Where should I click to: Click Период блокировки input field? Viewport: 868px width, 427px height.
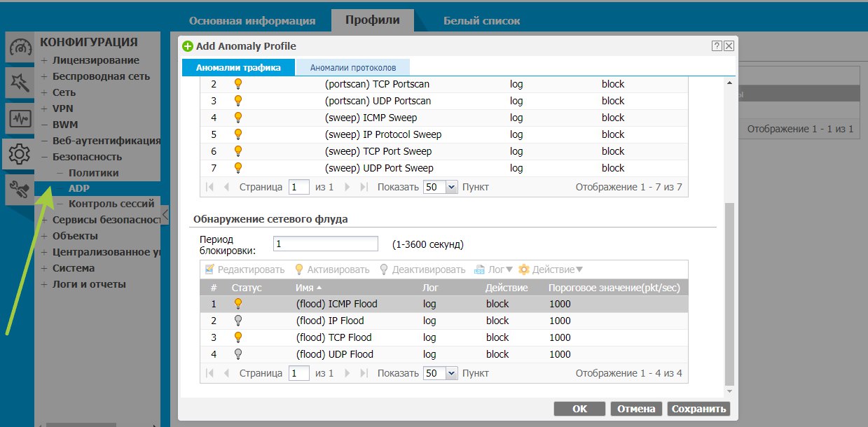[326, 244]
